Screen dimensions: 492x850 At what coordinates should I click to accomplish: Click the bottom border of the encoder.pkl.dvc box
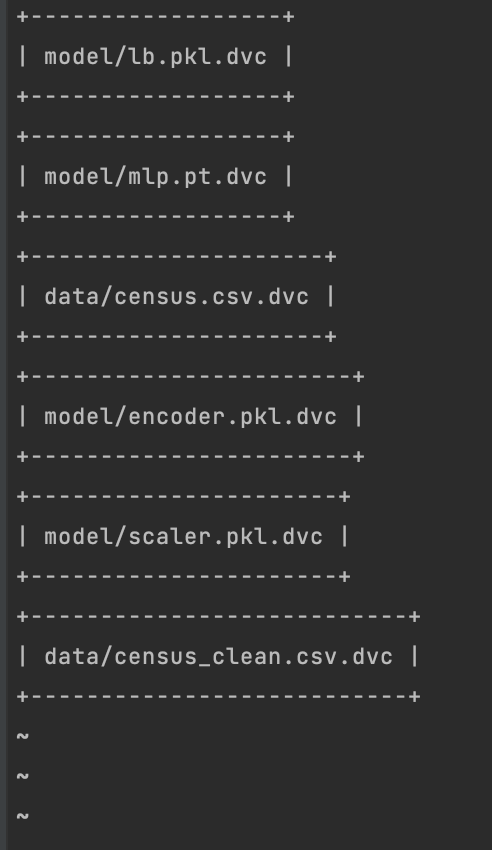pyautogui.click(x=191, y=456)
